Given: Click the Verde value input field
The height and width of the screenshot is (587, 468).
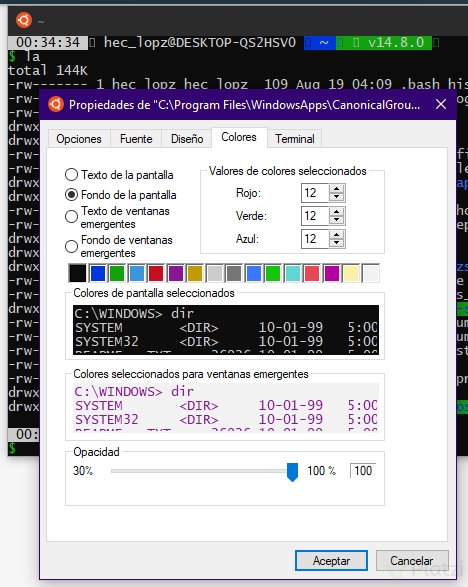Looking at the screenshot, I should [x=315, y=216].
